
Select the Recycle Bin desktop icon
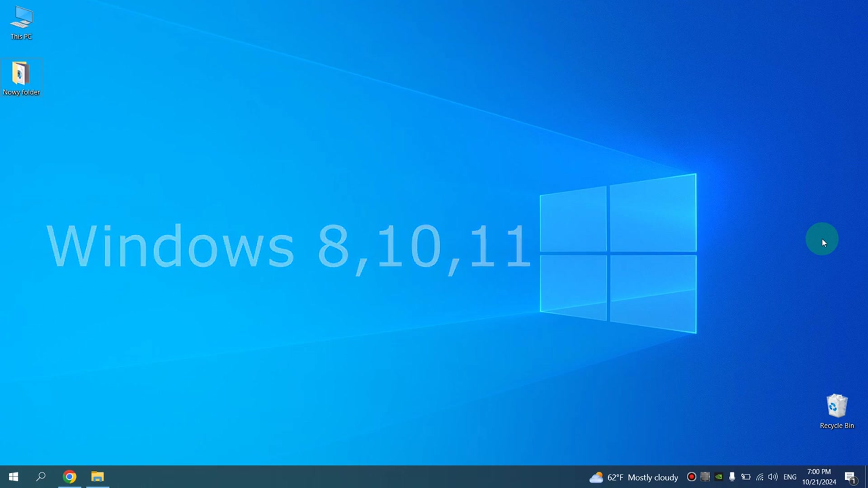pos(837,411)
